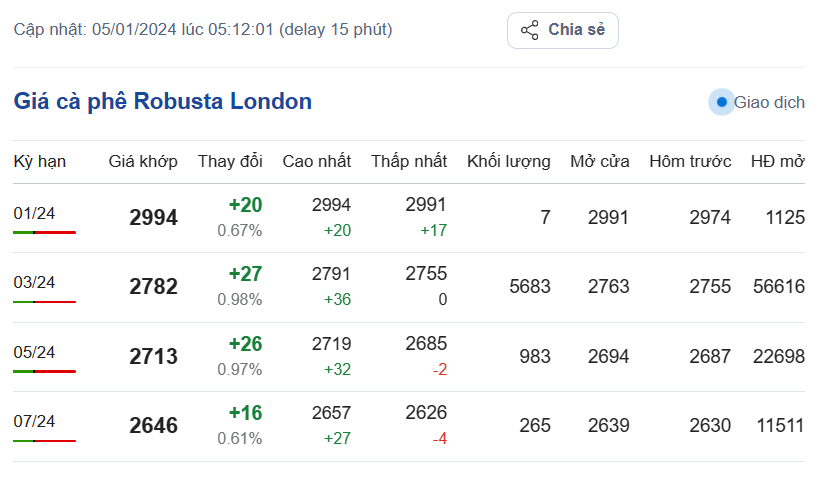Screen dimensions: 828x483
Task: Click the Cập nhật update timestamp text
Action: click(203, 29)
